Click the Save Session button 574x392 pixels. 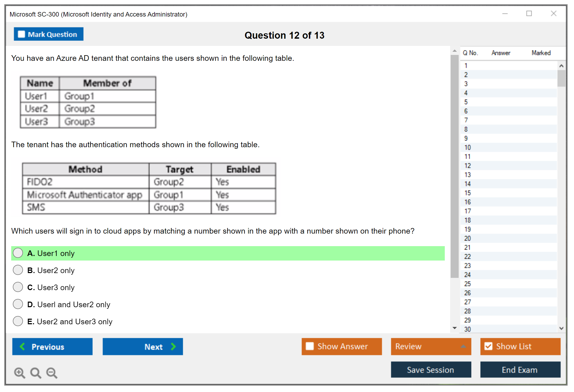pos(431,370)
